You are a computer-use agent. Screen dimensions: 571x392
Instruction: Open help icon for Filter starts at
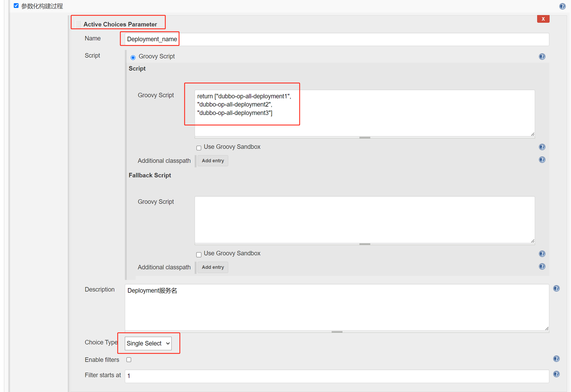556,374
